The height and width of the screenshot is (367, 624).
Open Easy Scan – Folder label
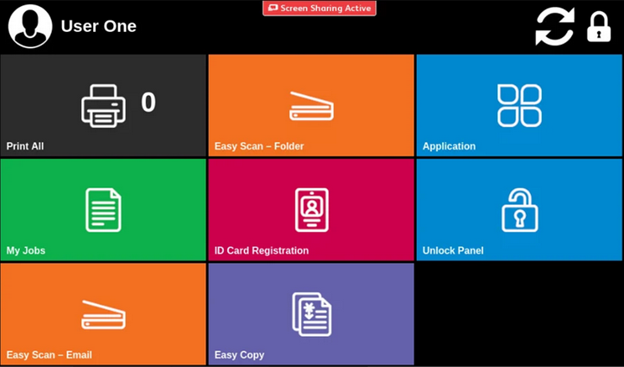[x=259, y=146]
